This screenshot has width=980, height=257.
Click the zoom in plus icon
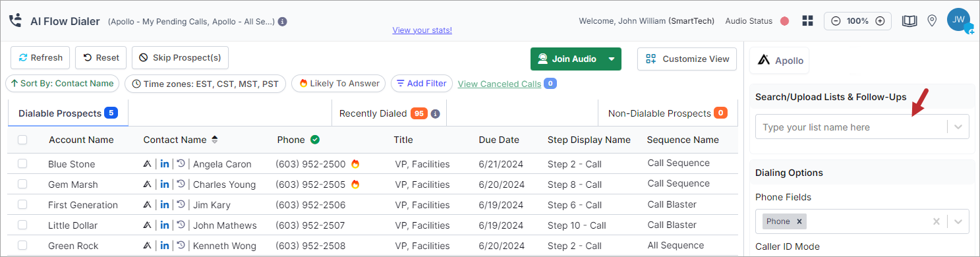point(879,21)
